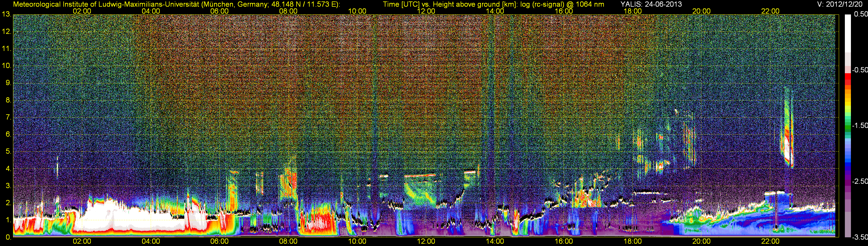Click the 0.50 colorbar scale value
The image size is (868, 246).
pyautogui.click(x=860, y=14)
